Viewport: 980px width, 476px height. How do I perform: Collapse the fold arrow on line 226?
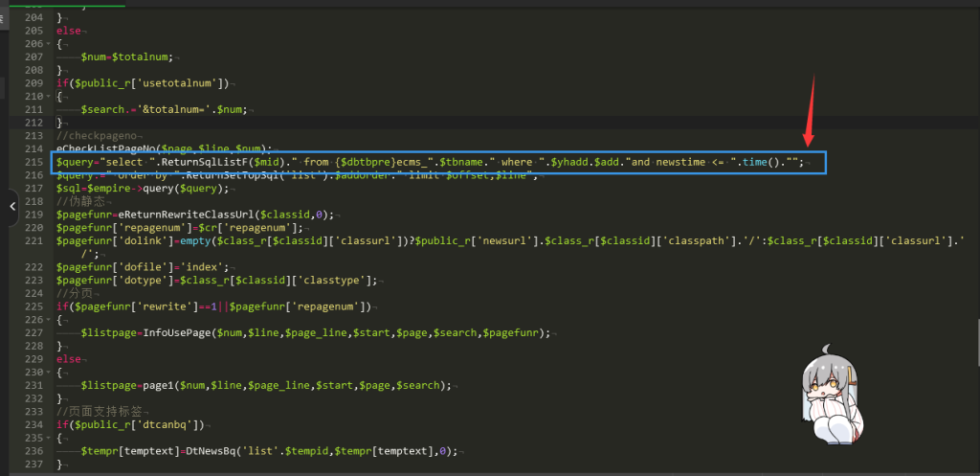(x=48, y=320)
